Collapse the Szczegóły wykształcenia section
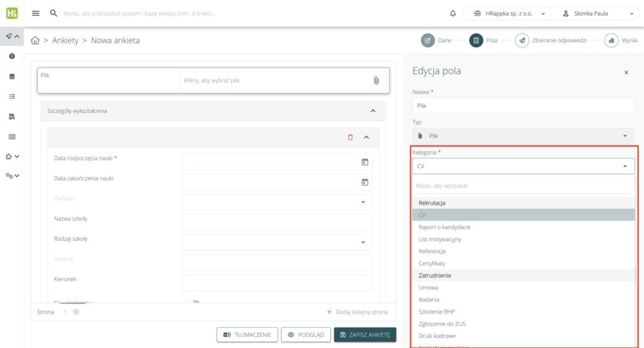 click(x=373, y=111)
